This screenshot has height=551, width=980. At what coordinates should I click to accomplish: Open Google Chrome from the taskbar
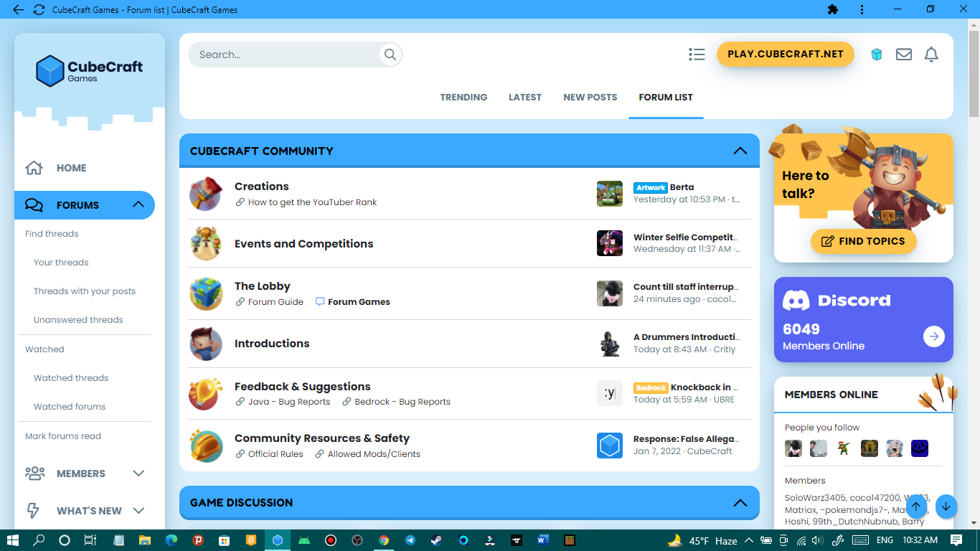tap(384, 540)
